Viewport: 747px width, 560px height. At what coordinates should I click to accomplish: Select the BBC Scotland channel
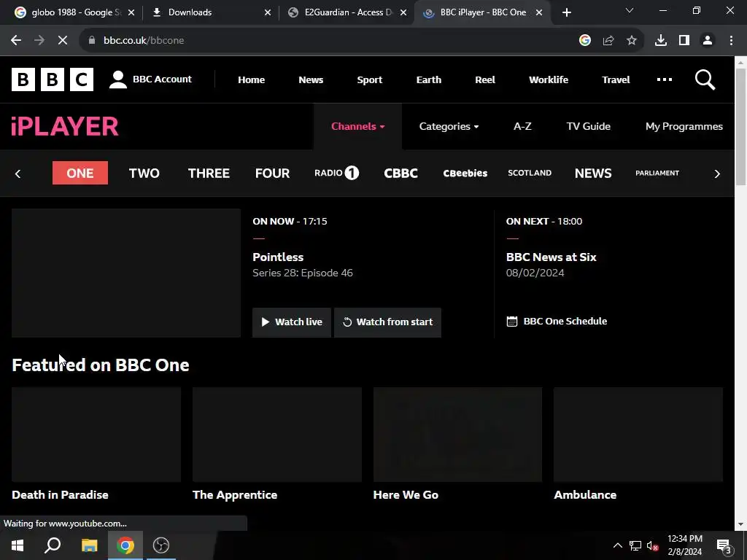530,173
